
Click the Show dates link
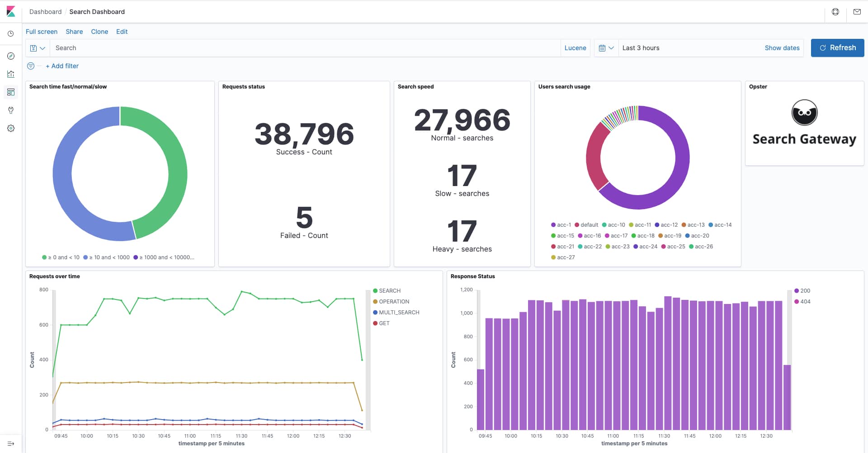[x=782, y=48]
